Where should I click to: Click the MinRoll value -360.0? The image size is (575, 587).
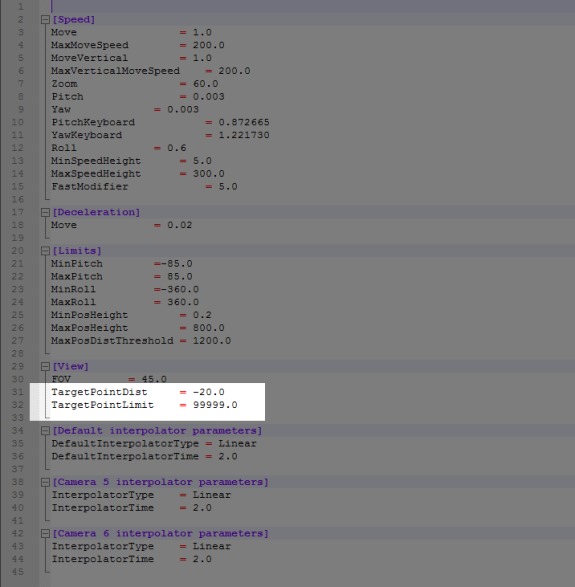pos(180,289)
